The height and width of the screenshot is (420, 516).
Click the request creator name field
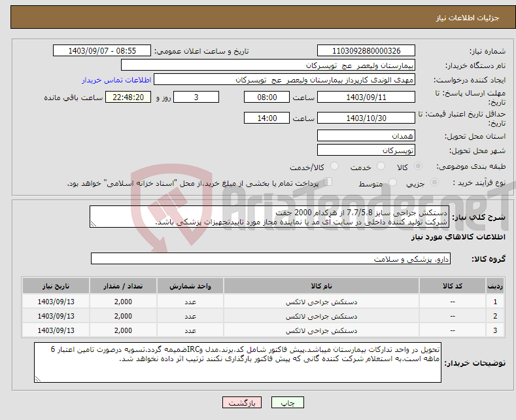point(284,80)
